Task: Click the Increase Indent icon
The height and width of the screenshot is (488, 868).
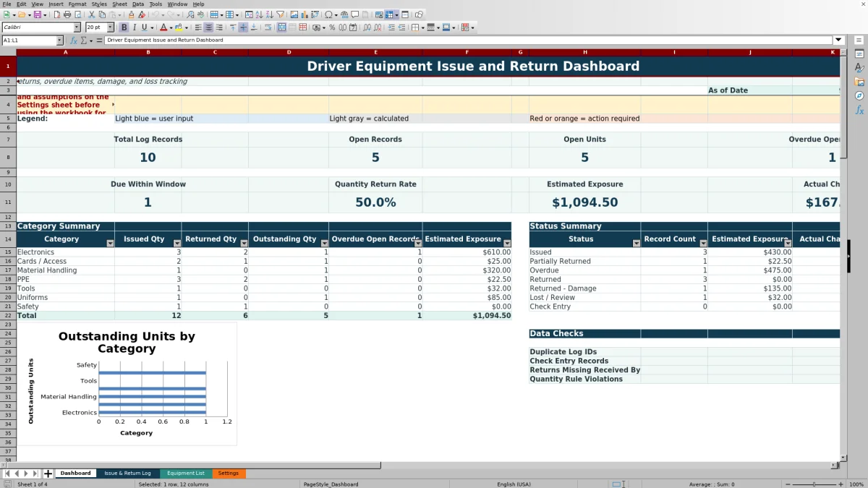Action: (x=391, y=27)
